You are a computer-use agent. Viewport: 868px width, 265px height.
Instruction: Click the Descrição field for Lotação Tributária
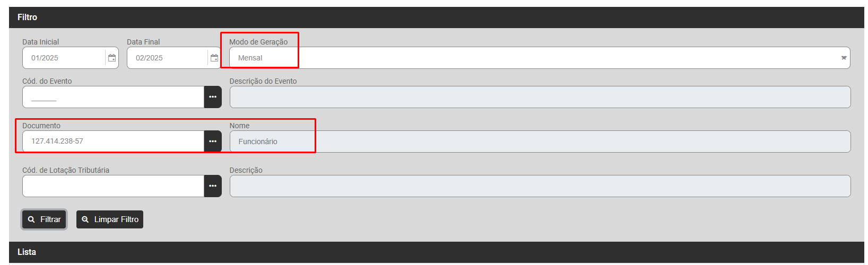coord(540,186)
